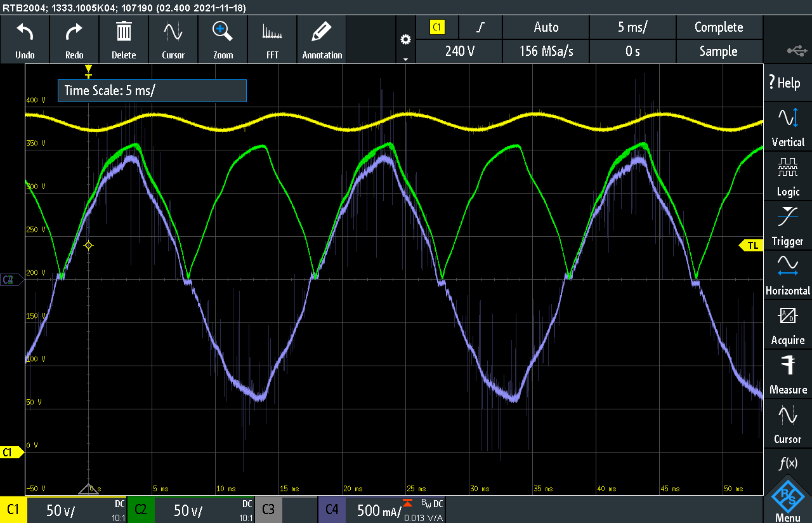Open the Auto trigger mode selector
Viewport: 812px width, 523px height.
click(546, 27)
